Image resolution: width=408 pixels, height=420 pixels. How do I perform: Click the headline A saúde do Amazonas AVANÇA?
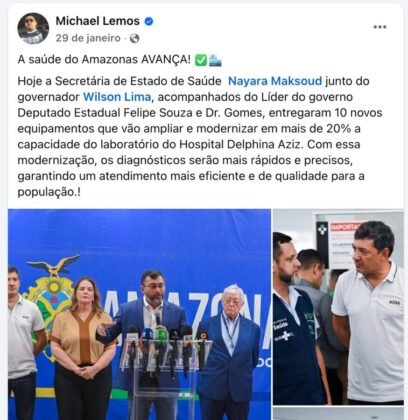pos(104,60)
